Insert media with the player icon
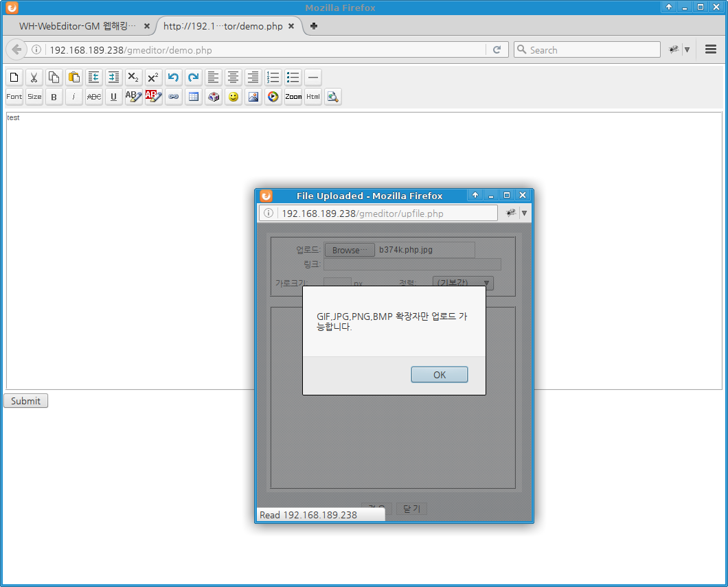 point(273,97)
